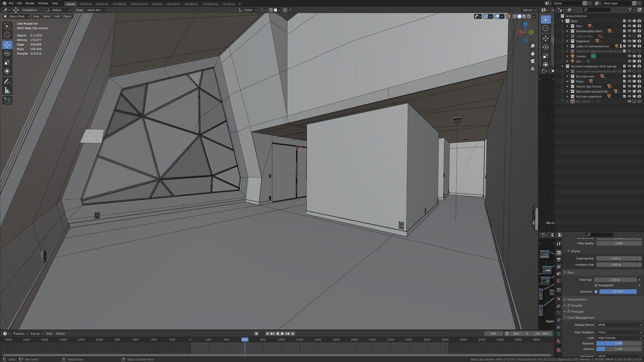Click the outliner filter funnel icon

[630, 10]
